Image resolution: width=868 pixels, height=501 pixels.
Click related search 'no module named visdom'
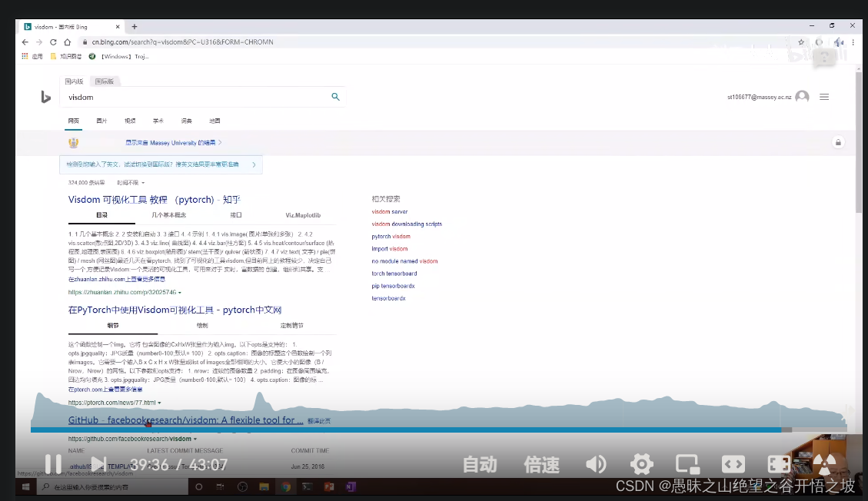[404, 261]
